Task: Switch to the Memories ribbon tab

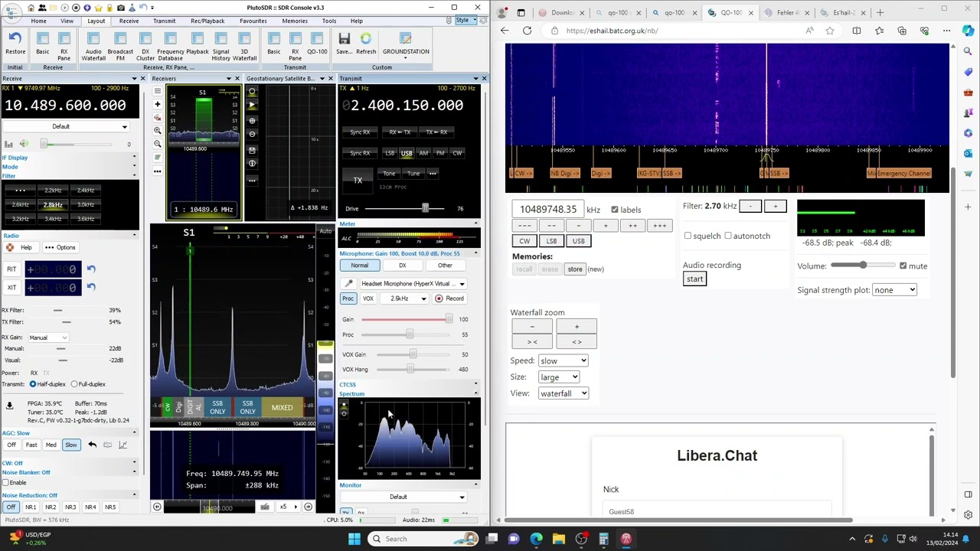Action: (295, 21)
